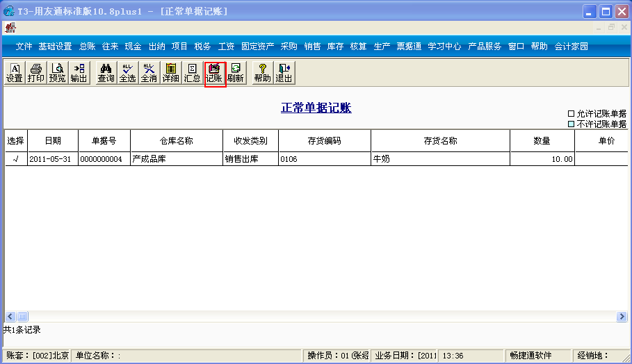
Task: Click the 记账 post icon
Action: [214, 73]
